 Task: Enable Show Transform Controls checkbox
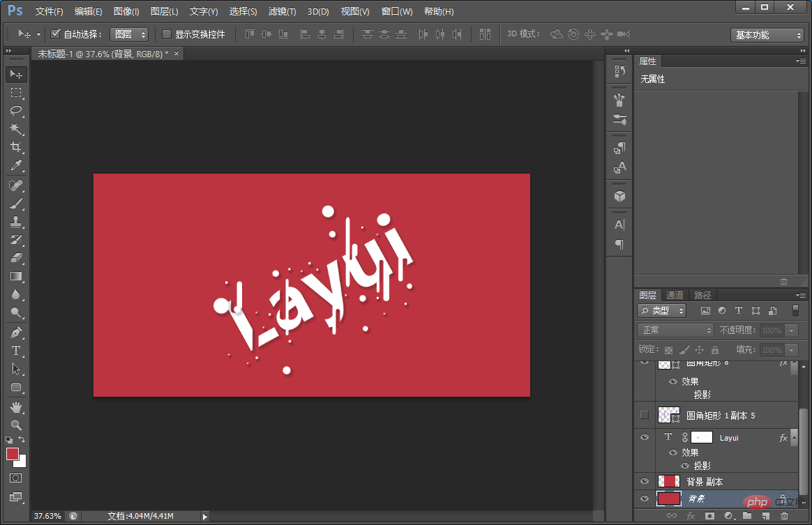(166, 34)
